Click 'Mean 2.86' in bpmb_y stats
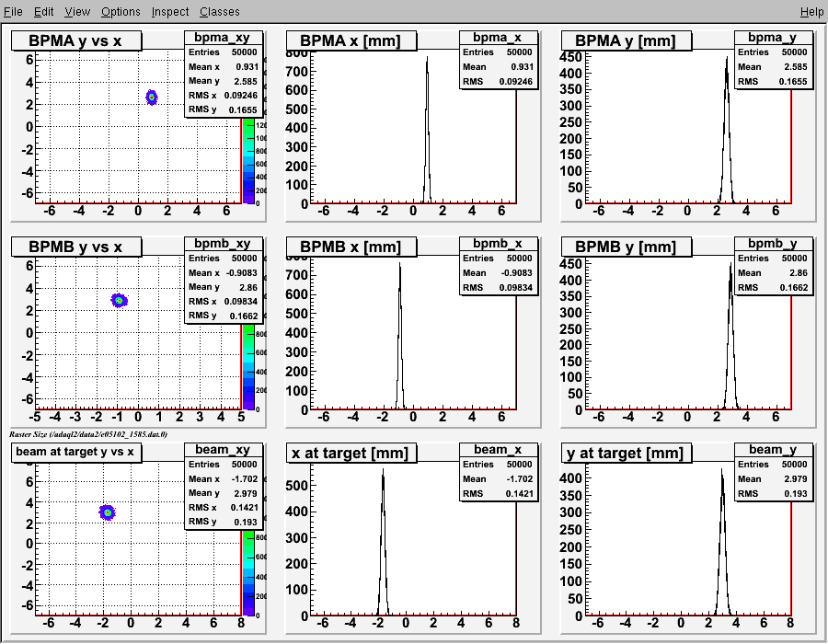The height and width of the screenshot is (644, 828). [773, 273]
